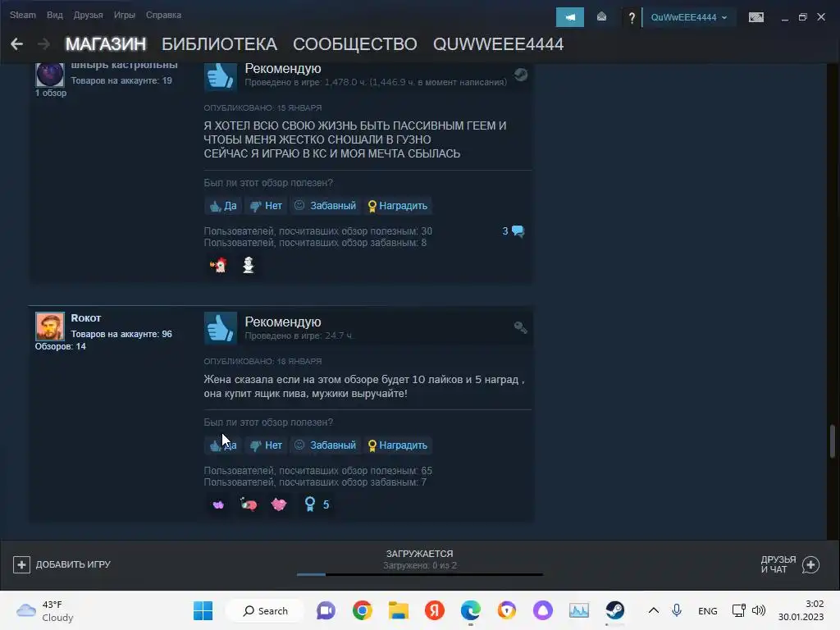This screenshot has height=630, width=840.
Task: Vote Да on the 15 января review
Action: pyautogui.click(x=223, y=206)
